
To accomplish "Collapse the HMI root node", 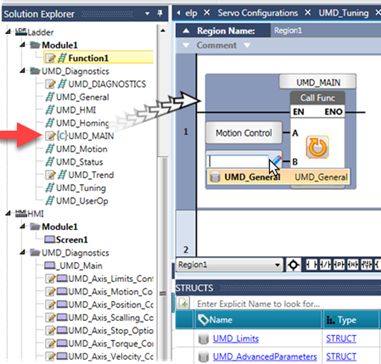I will click(8, 214).
